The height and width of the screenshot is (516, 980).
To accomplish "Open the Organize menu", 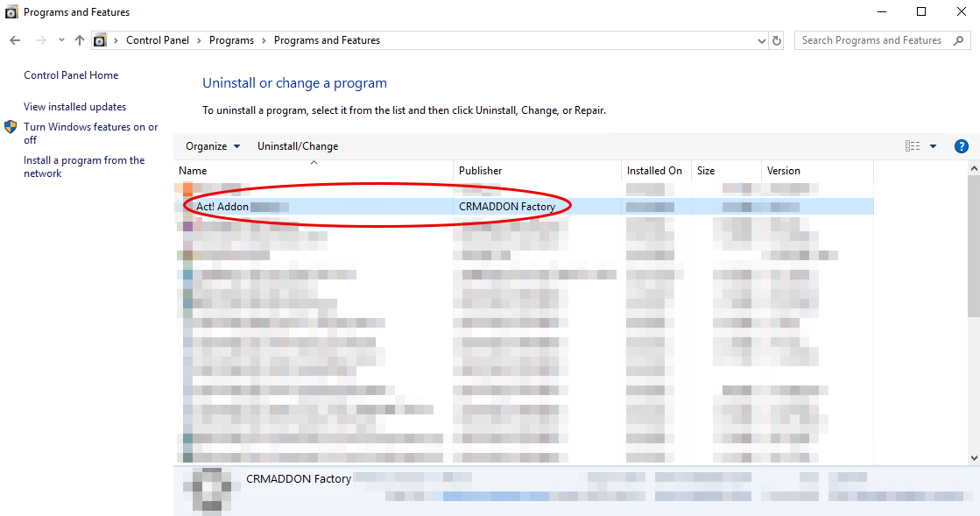I will pyautogui.click(x=213, y=146).
